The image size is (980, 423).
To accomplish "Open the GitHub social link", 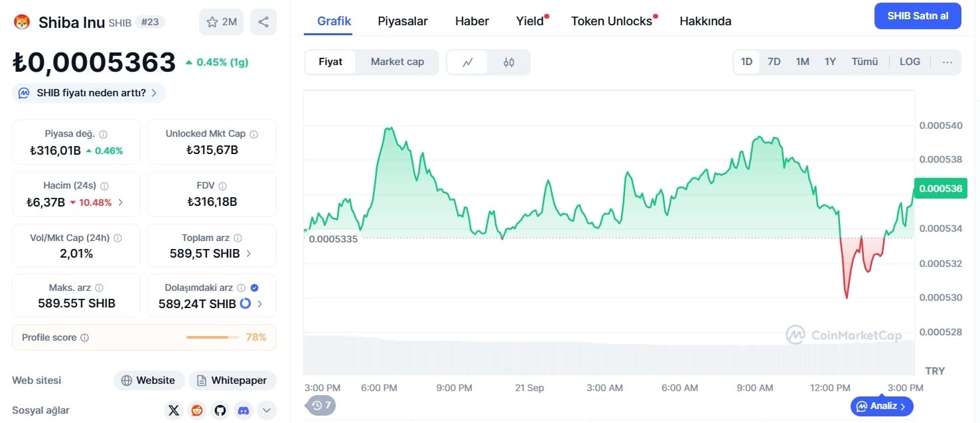I will coord(220,410).
